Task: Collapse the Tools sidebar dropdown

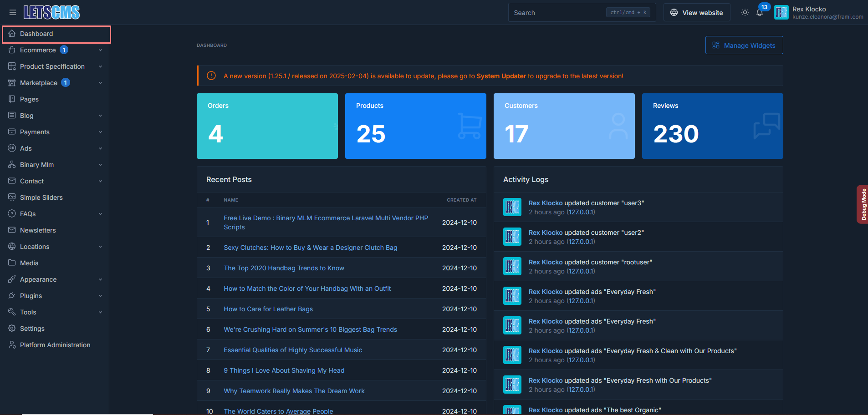Action: click(100, 312)
